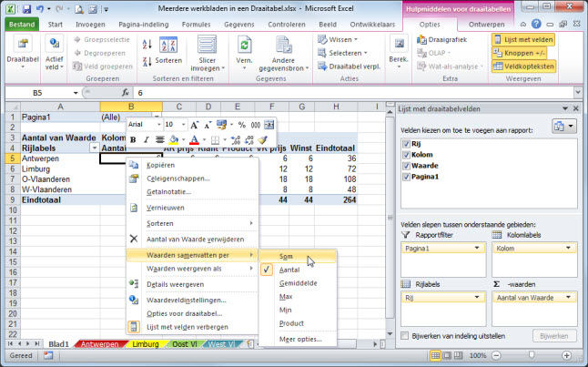Click the bold B in mini toolbar
588x367 pixels.
pyautogui.click(x=133, y=140)
